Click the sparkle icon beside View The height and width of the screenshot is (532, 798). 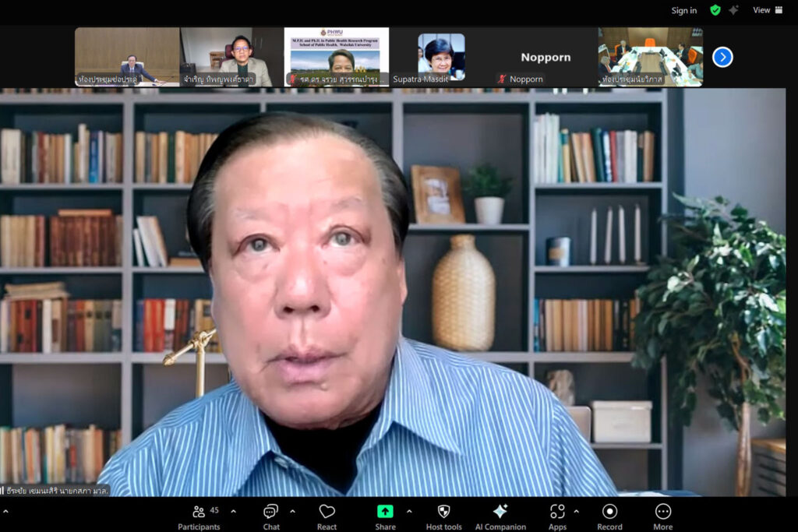click(x=733, y=10)
